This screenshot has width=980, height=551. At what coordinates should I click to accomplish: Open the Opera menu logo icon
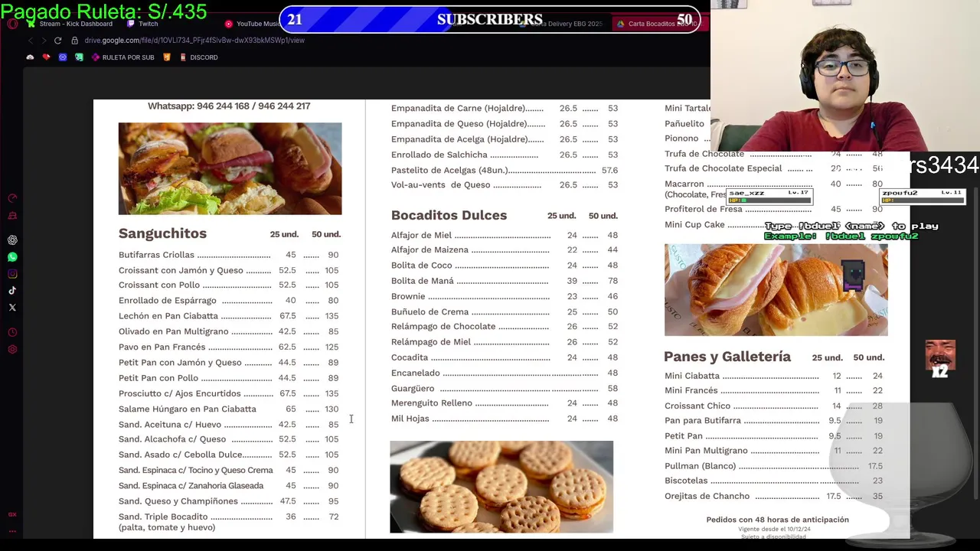12,24
